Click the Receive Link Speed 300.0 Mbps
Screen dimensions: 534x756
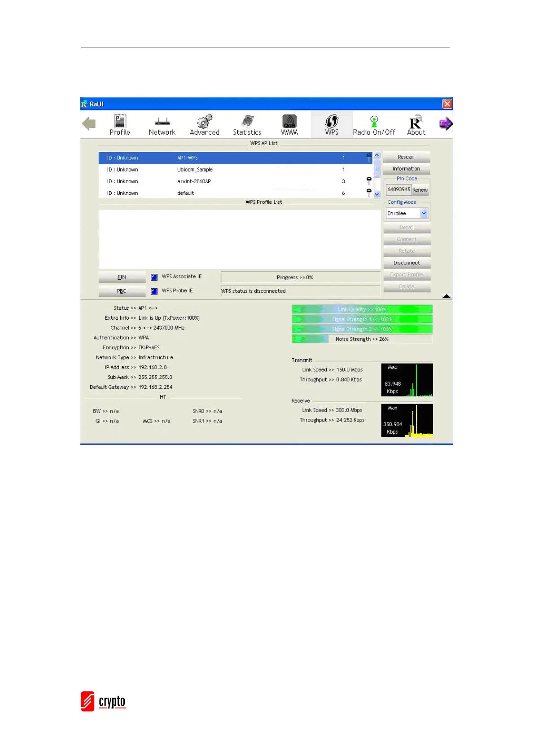click(x=349, y=410)
